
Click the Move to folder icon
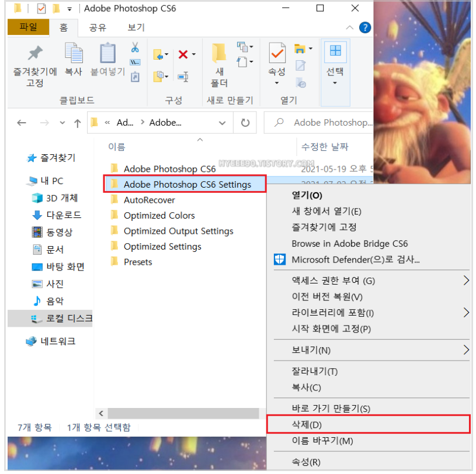158,55
